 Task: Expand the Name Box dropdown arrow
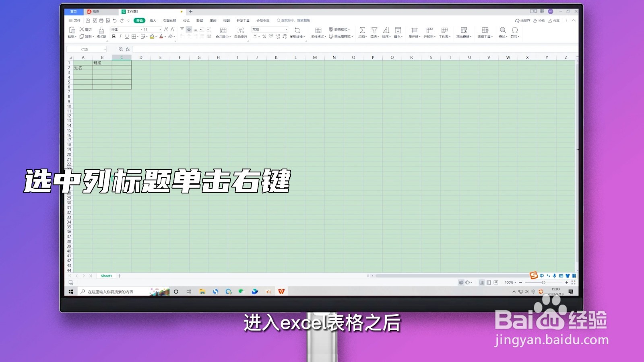tap(105, 49)
